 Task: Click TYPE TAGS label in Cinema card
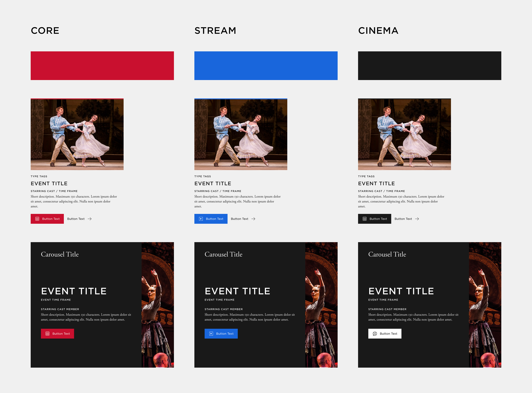pos(366,176)
